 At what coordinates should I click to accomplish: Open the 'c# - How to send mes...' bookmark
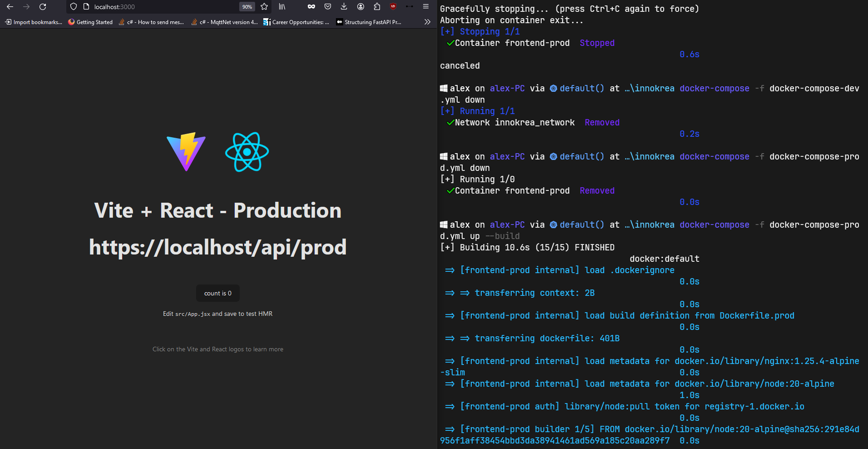151,22
